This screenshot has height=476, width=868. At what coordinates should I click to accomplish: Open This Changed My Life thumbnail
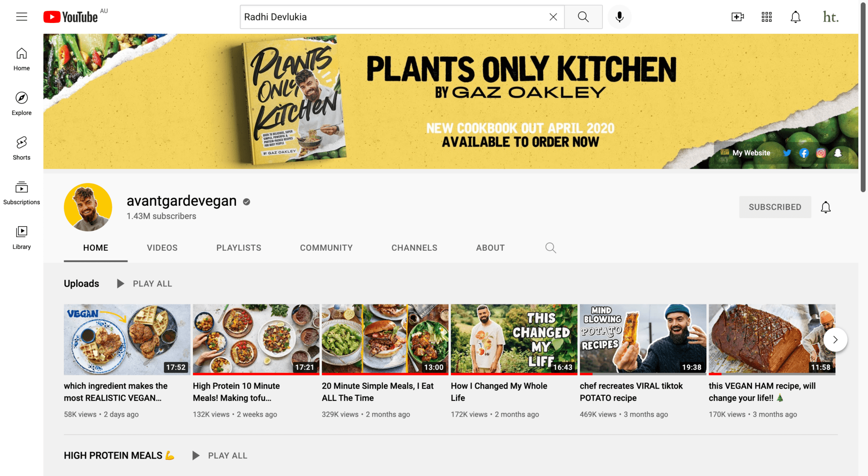coord(514,339)
